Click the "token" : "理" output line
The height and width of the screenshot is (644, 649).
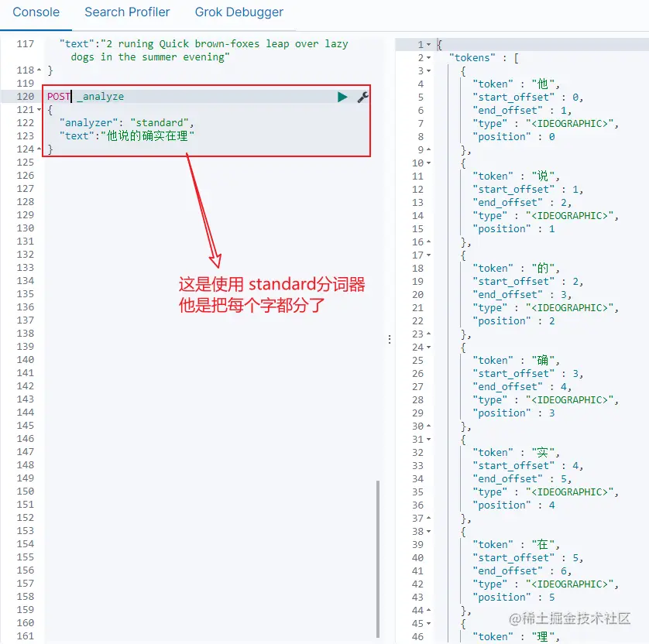pyautogui.click(x=516, y=636)
